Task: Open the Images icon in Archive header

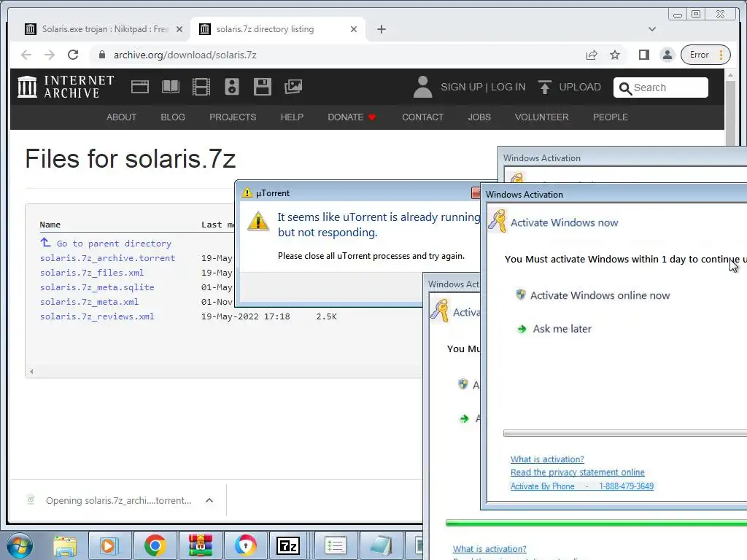Action: click(x=293, y=87)
